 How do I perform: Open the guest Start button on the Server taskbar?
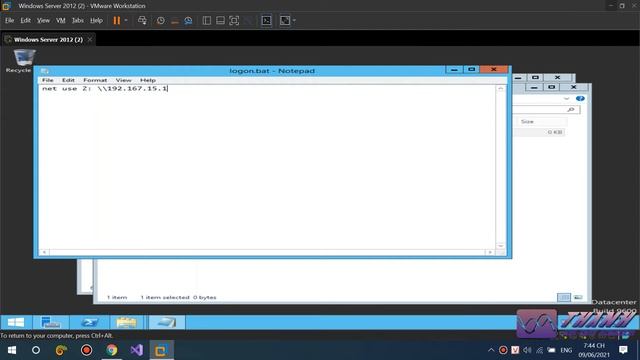tap(16, 322)
